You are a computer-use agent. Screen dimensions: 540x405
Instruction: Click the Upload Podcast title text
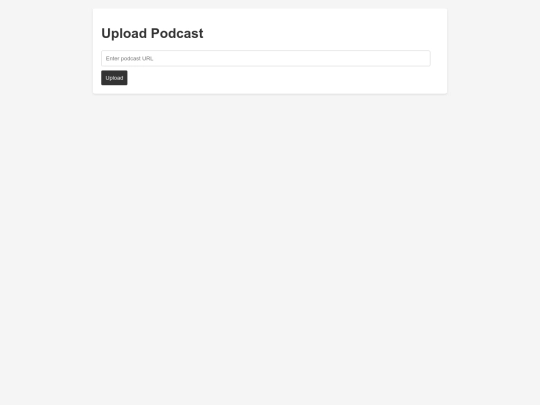152,33
